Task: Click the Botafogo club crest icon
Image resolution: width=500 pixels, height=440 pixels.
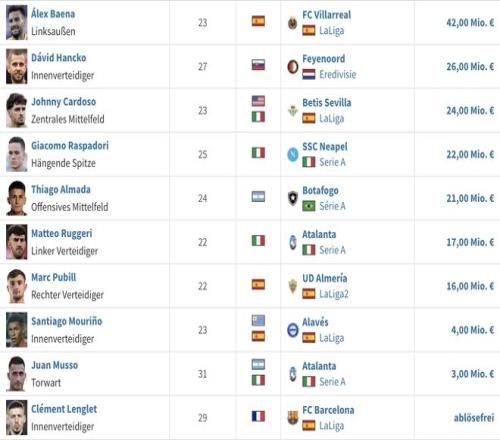Action: [292, 198]
